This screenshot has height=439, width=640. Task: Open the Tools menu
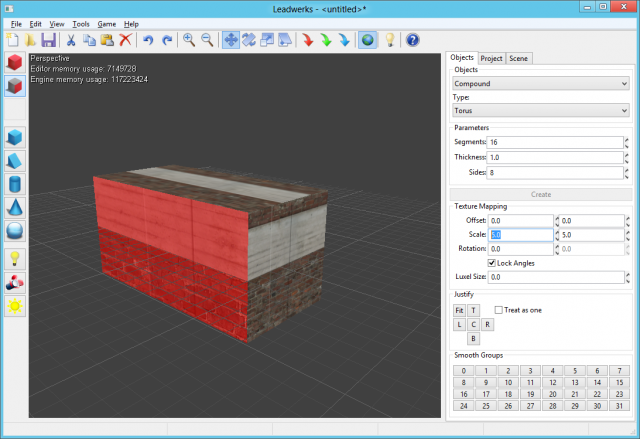click(x=81, y=23)
